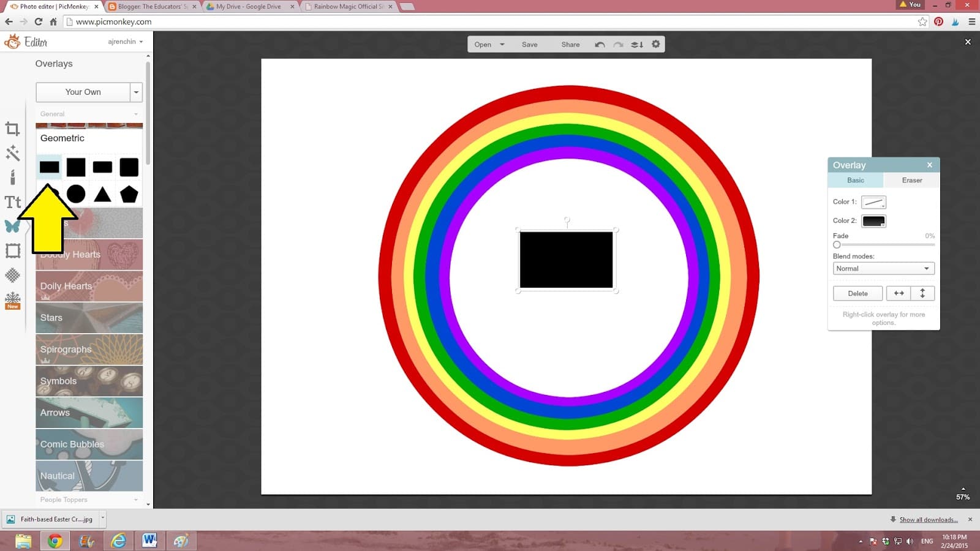Open the Touch Up lipstick tool
This screenshot has width=980, height=551.
pyautogui.click(x=12, y=178)
